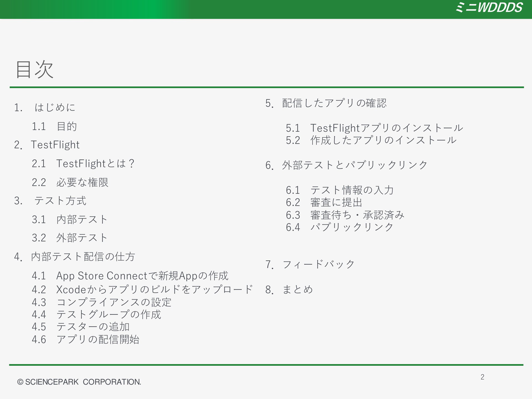Select '2.1 TestFlightとは？' line

click(83, 163)
